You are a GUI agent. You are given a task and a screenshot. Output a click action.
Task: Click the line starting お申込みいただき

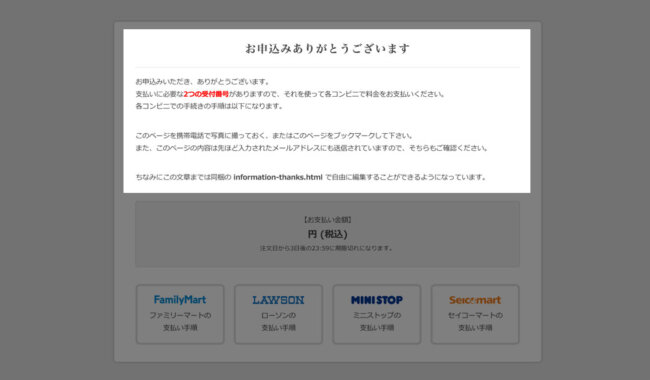203,82
